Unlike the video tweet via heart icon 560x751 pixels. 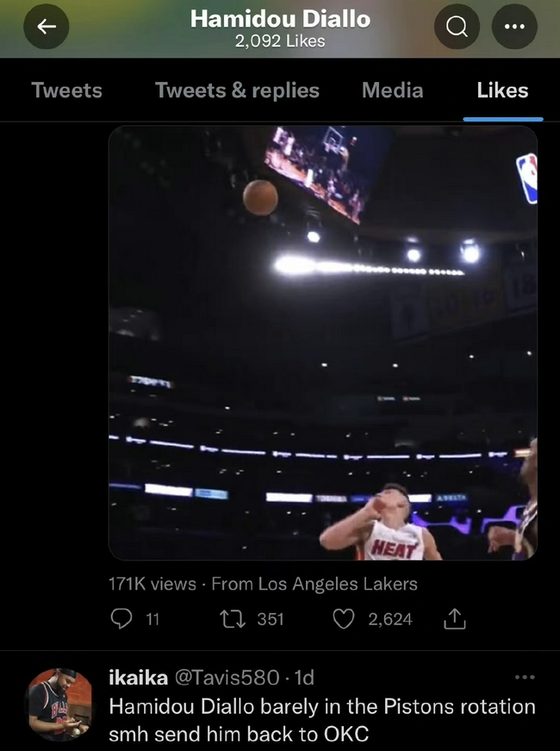coord(344,618)
